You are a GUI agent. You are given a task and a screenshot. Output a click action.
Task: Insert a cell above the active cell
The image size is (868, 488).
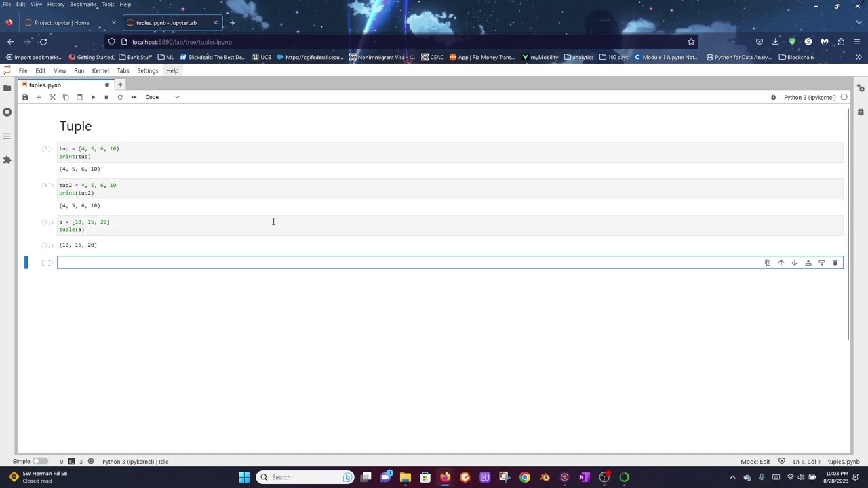(x=808, y=263)
